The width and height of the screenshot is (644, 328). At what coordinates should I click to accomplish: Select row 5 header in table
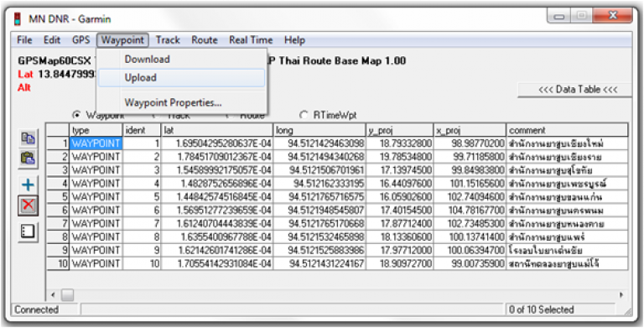[59, 197]
